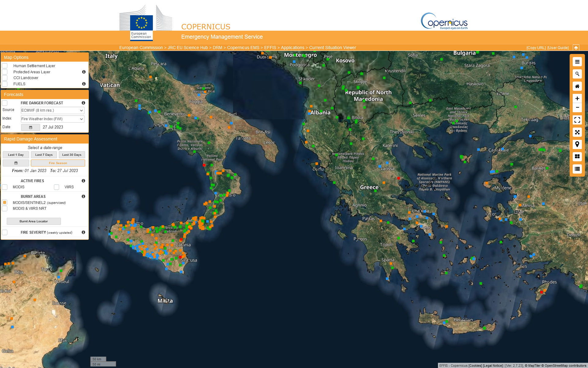588x368 pixels.
Task: Enable Fire Severity checkbox
Action: (5, 232)
